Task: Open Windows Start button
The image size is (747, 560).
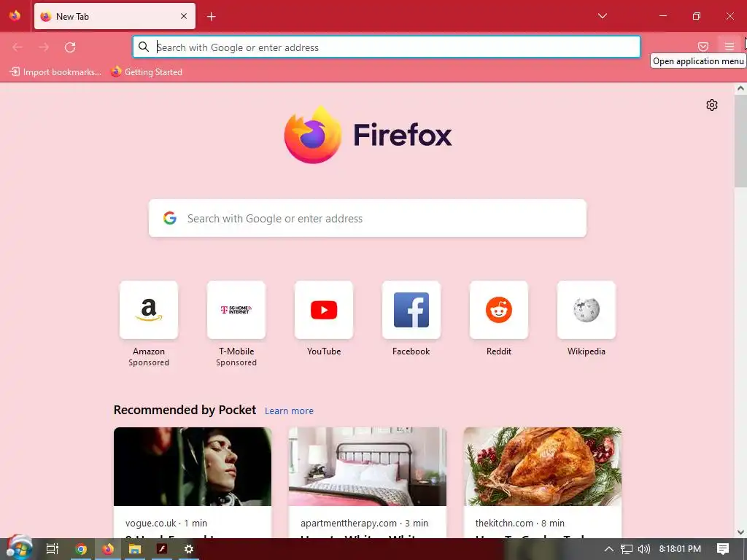Action: pyautogui.click(x=18, y=548)
